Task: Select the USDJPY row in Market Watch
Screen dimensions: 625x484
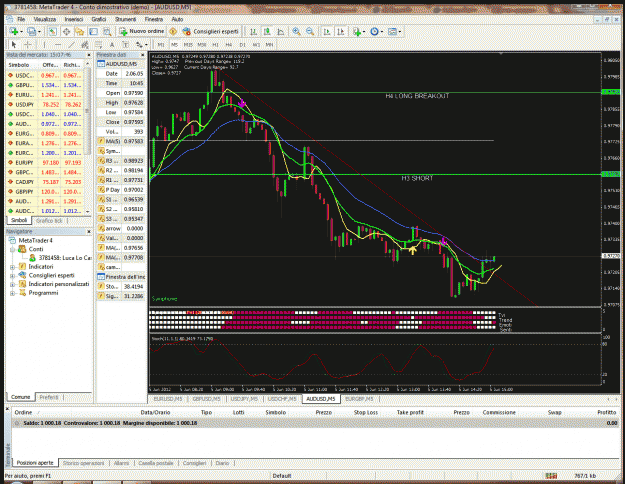Action: (x=45, y=104)
